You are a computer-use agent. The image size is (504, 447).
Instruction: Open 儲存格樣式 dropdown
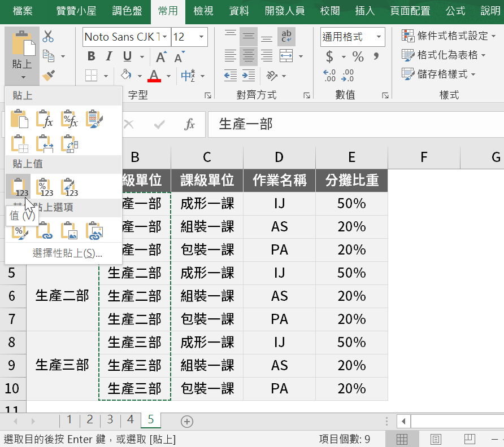[438, 74]
